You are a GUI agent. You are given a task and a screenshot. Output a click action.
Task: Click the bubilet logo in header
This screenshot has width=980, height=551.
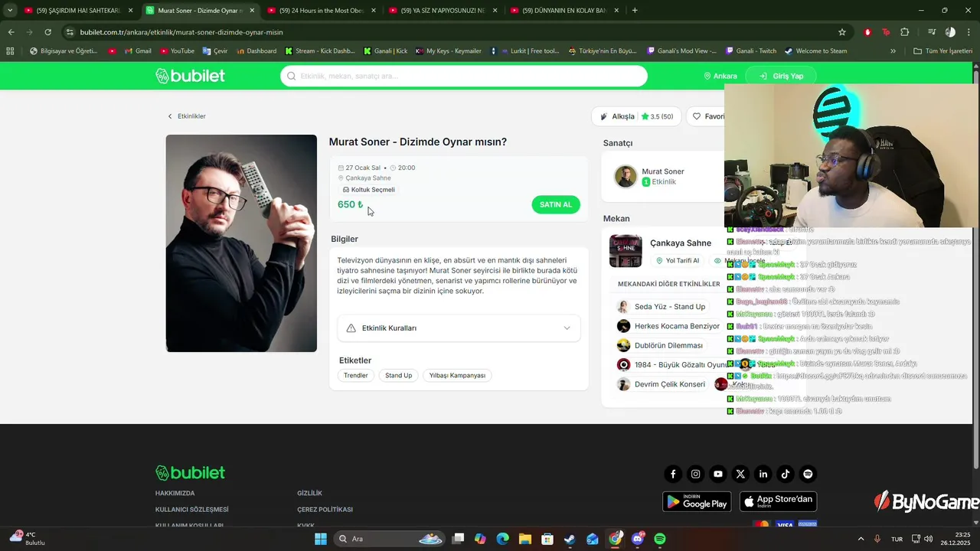tap(190, 76)
